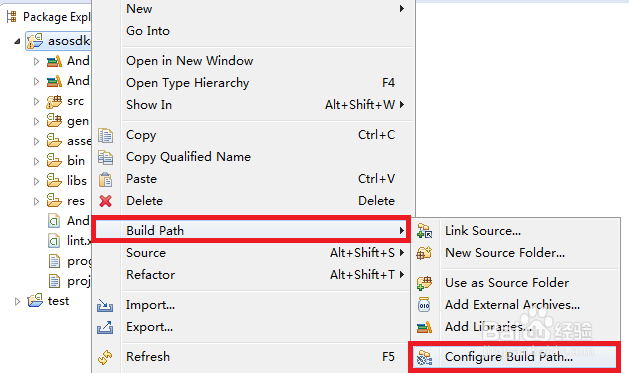Image resolution: width=629 pixels, height=373 pixels.
Task: Click the Refresh arrows icon
Action: tap(105, 357)
